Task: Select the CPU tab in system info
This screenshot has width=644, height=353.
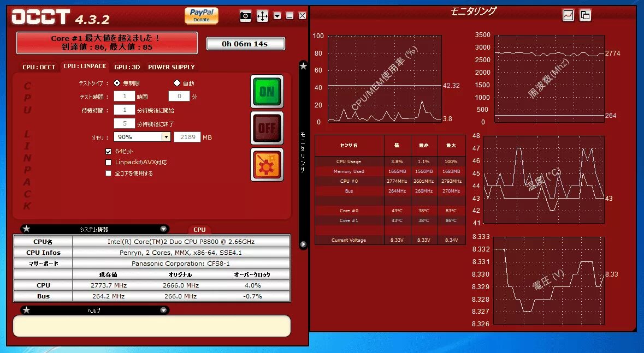Action: click(x=199, y=230)
